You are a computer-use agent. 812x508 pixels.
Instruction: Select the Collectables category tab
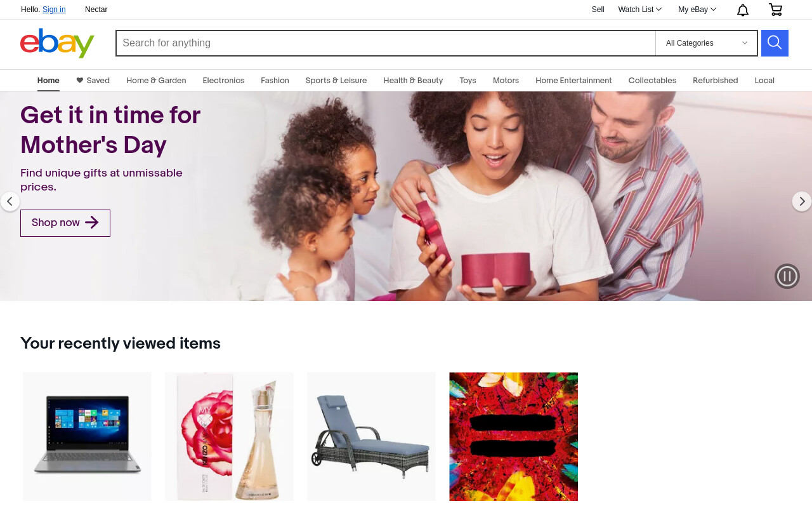point(652,81)
